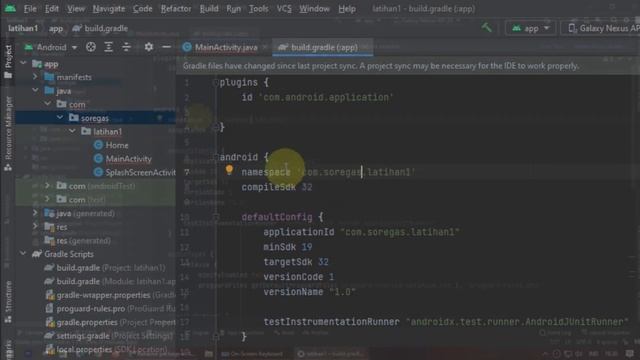Fold the android block gutter marker
The image size is (640, 360).
click(216, 157)
